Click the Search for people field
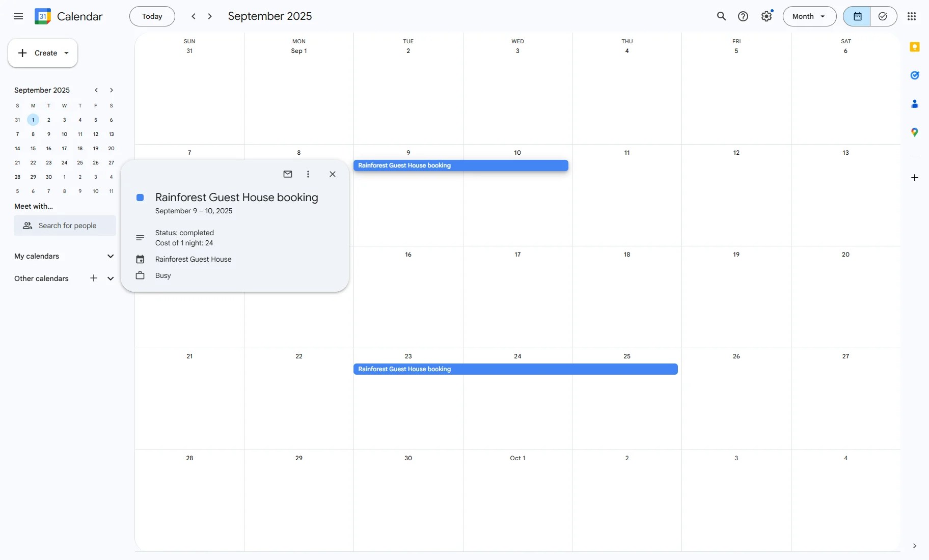The image size is (929, 560). (65, 226)
